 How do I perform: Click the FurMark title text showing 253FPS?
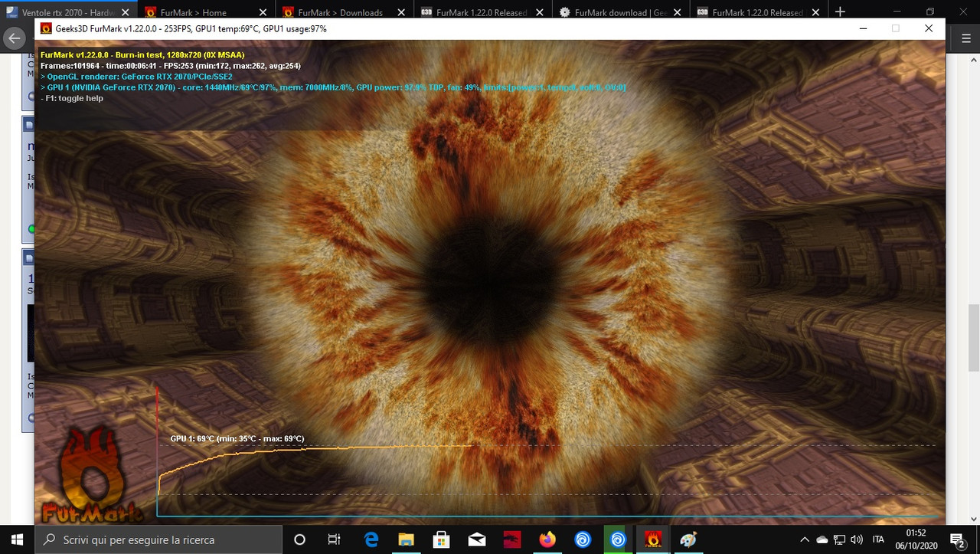(x=191, y=28)
